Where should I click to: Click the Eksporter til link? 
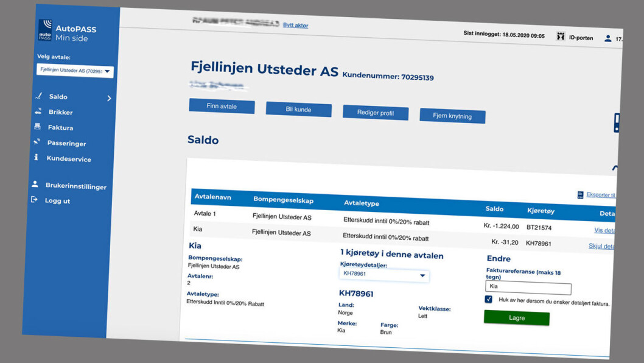600,195
